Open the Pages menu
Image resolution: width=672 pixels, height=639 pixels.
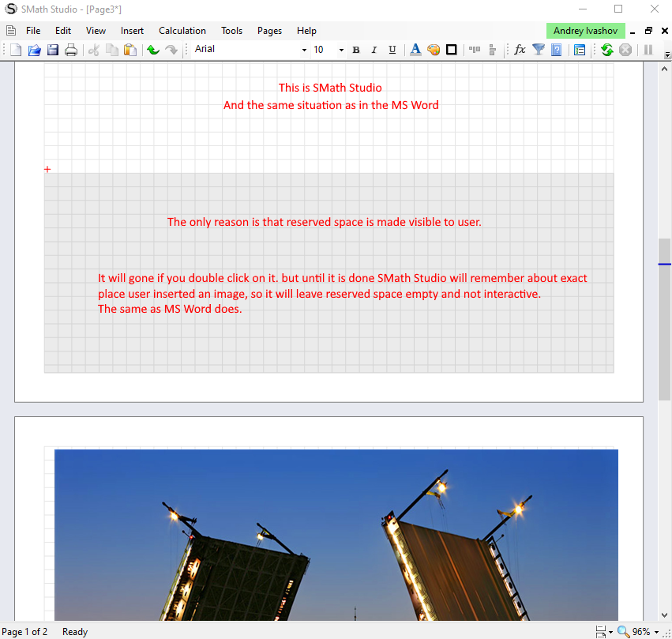[x=269, y=31]
